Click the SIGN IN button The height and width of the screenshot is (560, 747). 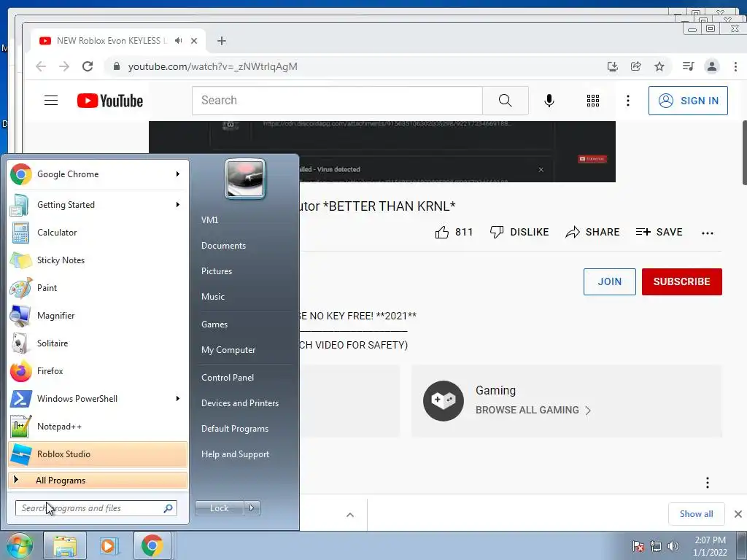click(x=688, y=101)
